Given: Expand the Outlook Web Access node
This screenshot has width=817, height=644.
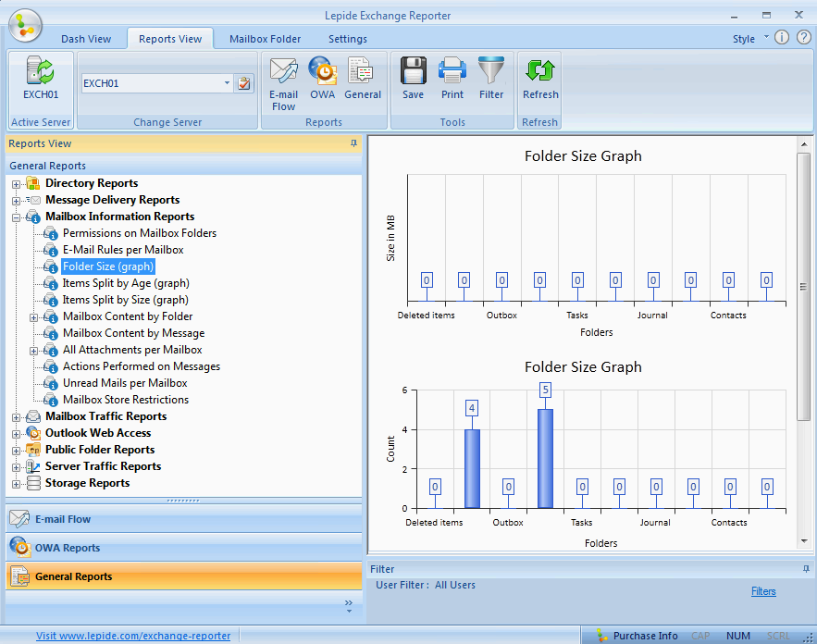Looking at the screenshot, I should [16, 435].
